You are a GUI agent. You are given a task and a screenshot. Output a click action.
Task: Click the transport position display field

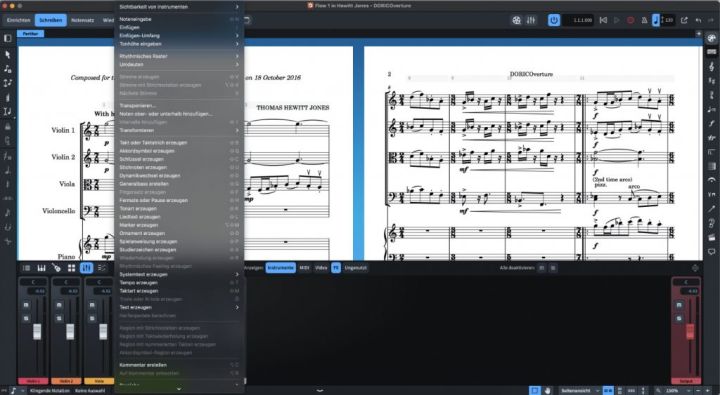click(x=579, y=20)
